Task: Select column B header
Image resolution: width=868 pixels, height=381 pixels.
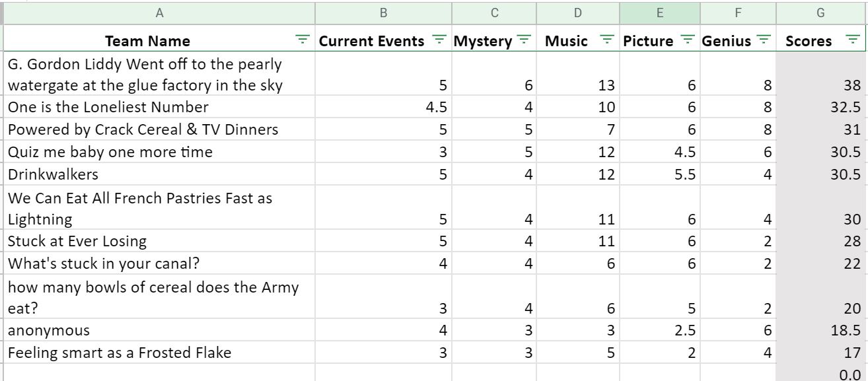Action: click(x=383, y=13)
